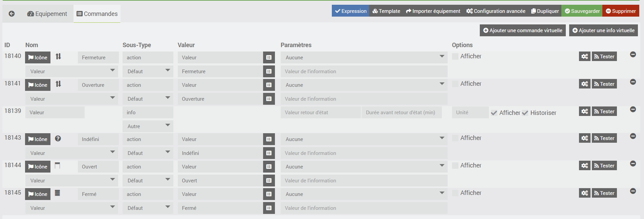Viewport: 644px width, 219px height.
Task: Open Défaut dropdown under command 18143
Action: pyautogui.click(x=148, y=153)
